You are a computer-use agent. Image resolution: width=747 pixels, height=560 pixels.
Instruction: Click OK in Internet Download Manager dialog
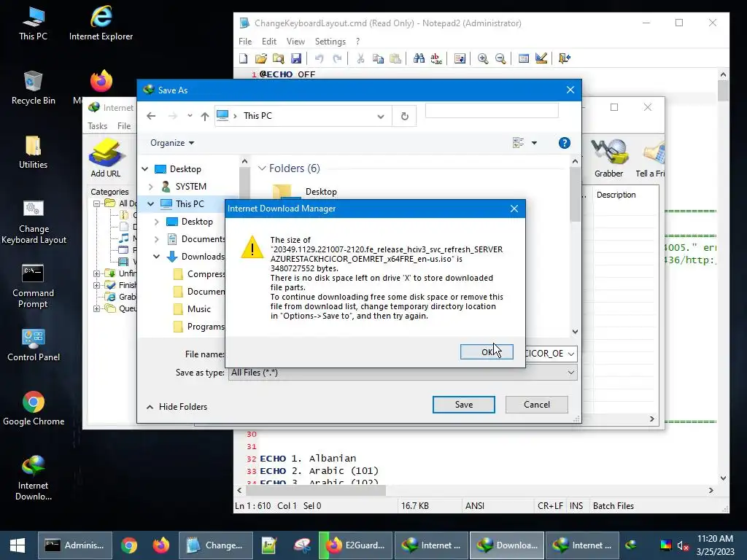coord(487,352)
